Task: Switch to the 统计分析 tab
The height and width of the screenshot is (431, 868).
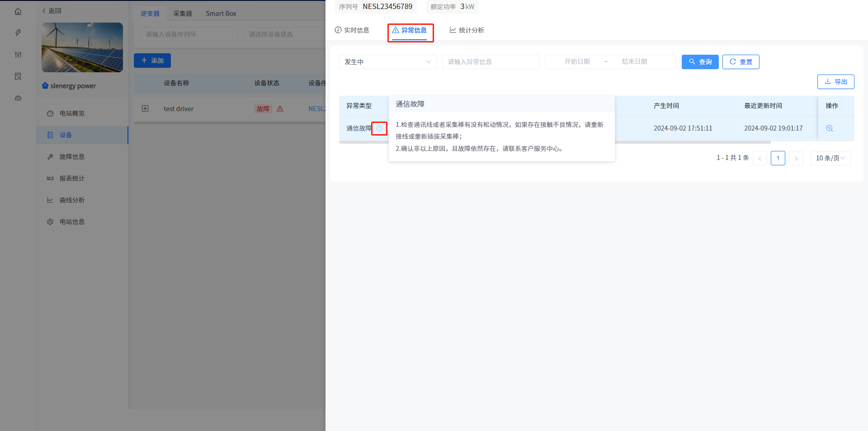Action: coord(467,30)
